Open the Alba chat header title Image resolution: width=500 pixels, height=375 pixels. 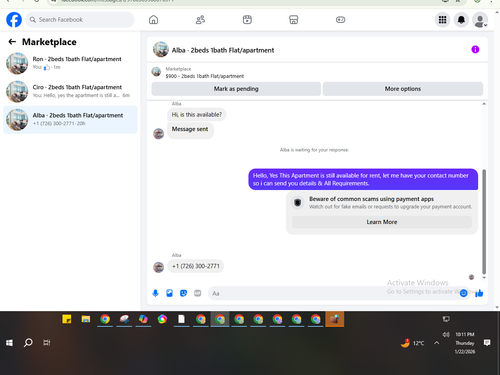[x=223, y=50]
